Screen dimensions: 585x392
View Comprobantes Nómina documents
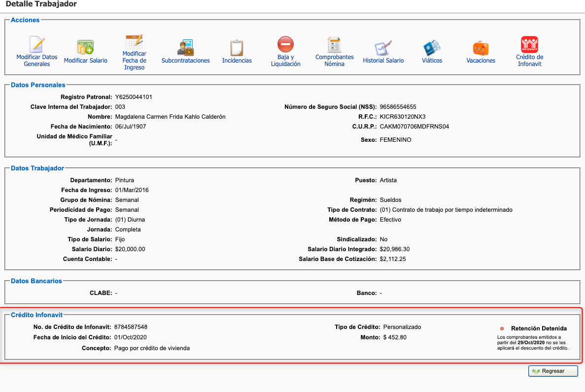(335, 45)
